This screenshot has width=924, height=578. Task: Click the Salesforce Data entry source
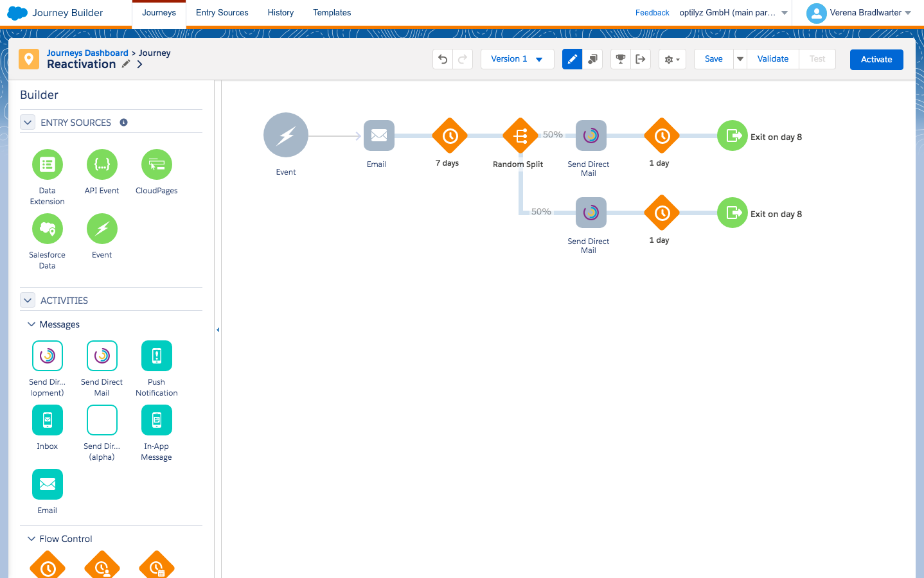[48, 229]
